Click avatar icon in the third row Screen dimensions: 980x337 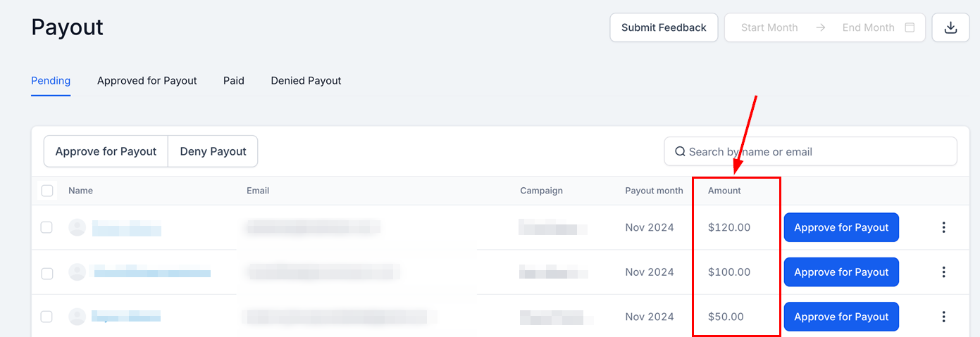pyautogui.click(x=77, y=317)
